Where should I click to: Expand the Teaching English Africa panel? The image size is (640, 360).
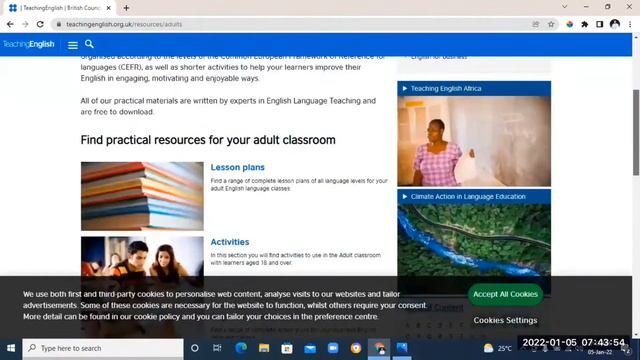pyautogui.click(x=474, y=89)
